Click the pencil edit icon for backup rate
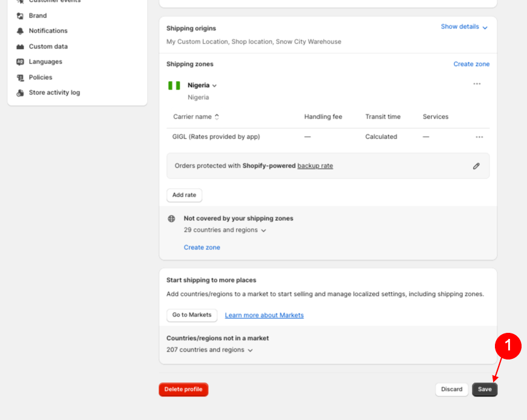The height and width of the screenshot is (420, 527). pyautogui.click(x=476, y=166)
